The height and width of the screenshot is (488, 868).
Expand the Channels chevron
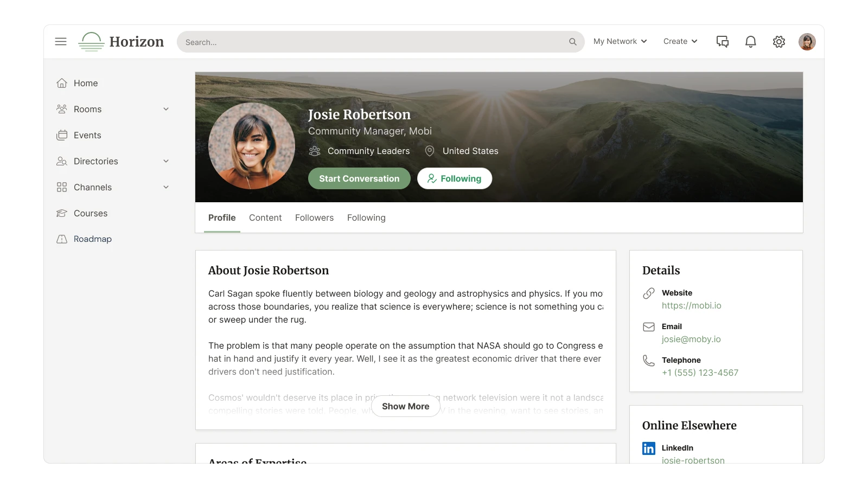[166, 187]
